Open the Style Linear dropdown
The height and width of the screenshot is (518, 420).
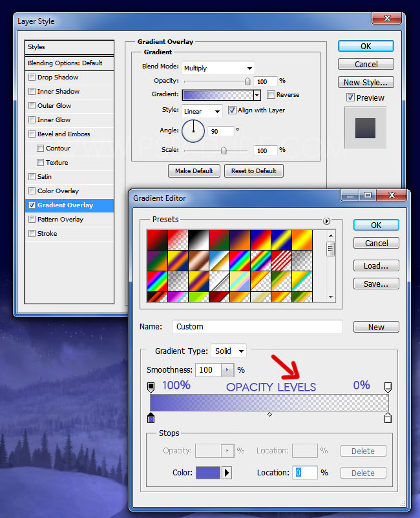click(x=202, y=111)
